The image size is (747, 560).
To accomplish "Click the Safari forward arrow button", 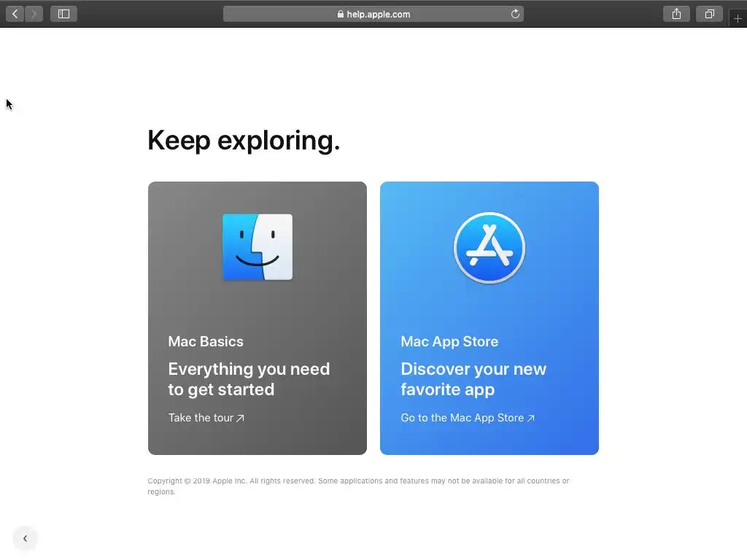I will [x=34, y=14].
